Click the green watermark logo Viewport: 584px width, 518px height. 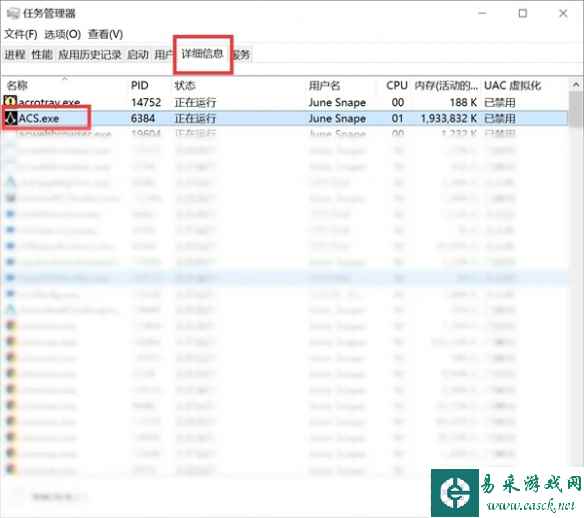click(455, 493)
